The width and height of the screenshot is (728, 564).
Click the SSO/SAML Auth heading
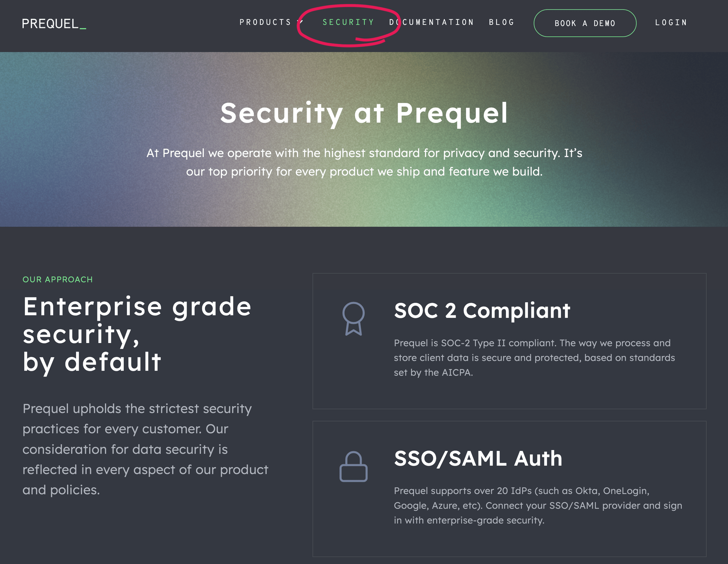click(x=478, y=458)
